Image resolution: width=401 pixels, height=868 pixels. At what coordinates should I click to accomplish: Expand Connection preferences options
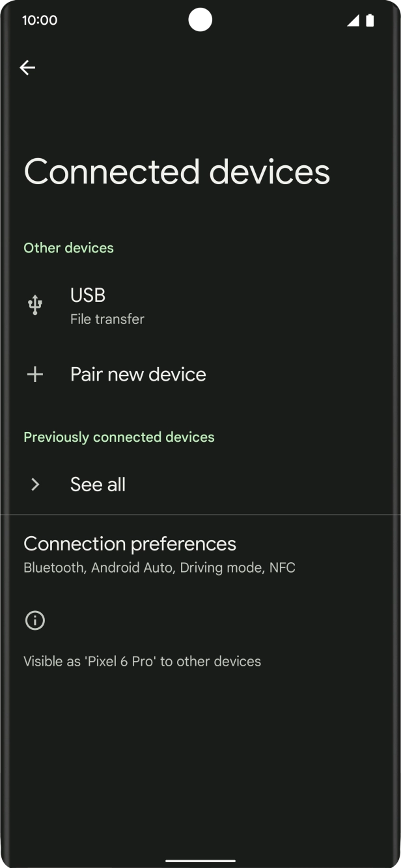click(x=130, y=552)
